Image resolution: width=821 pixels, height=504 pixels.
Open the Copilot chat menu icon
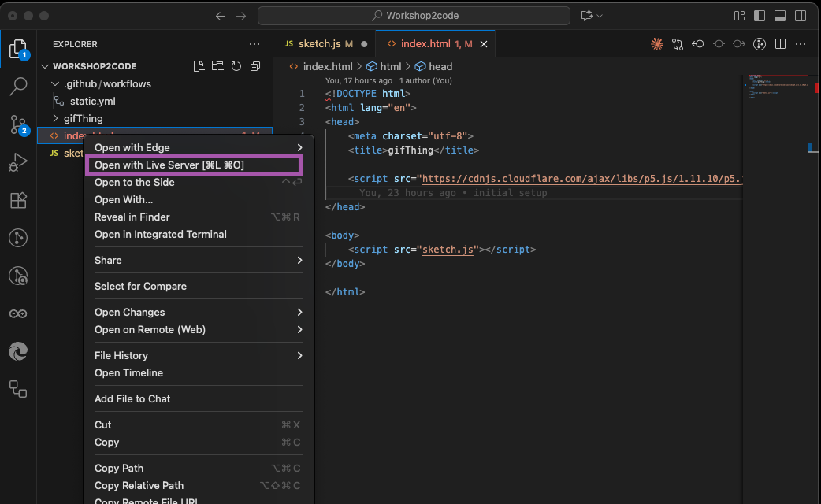click(x=591, y=16)
